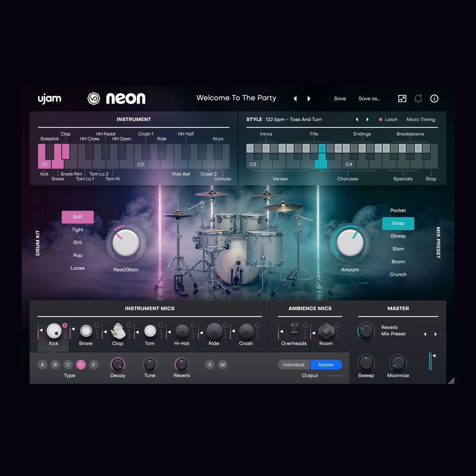Screen dimensions: 476x476
Task: Select kick type B
Action: coord(55,365)
